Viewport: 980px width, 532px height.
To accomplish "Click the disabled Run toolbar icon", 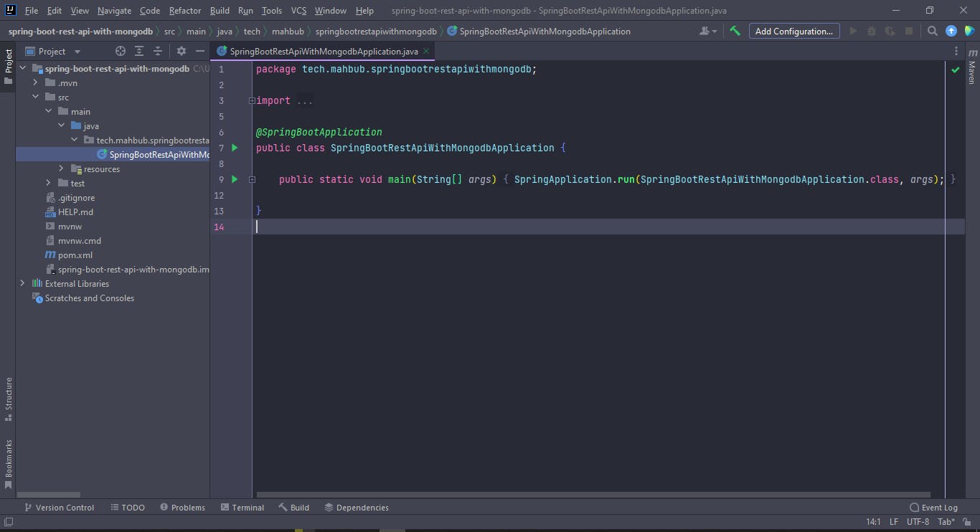I will click(853, 31).
